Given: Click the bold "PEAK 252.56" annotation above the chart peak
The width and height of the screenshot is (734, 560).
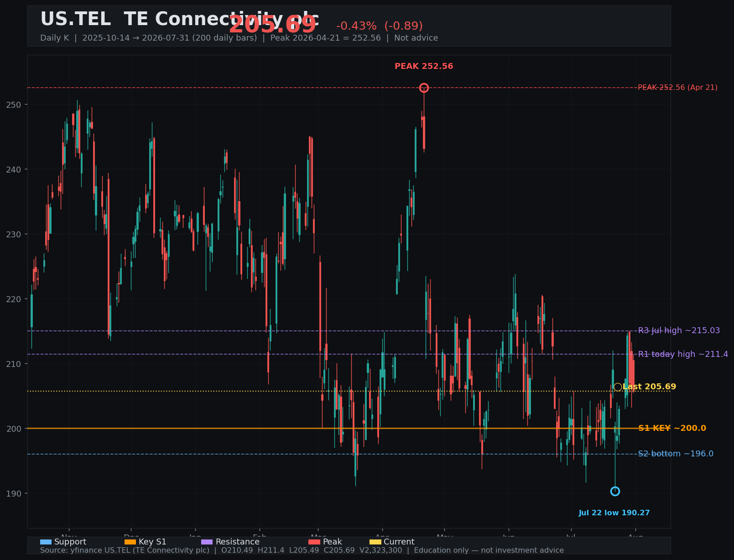Looking at the screenshot, I should coord(424,66).
